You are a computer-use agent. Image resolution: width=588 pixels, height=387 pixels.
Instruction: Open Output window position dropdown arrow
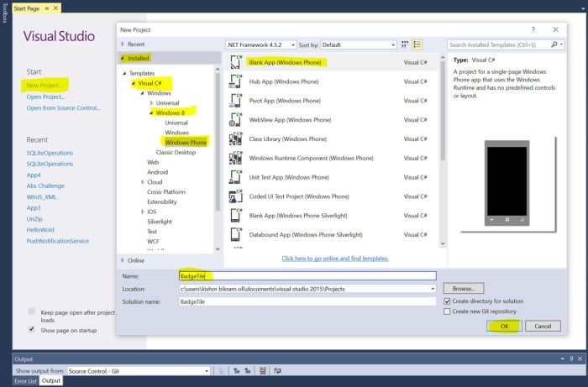(x=563, y=359)
